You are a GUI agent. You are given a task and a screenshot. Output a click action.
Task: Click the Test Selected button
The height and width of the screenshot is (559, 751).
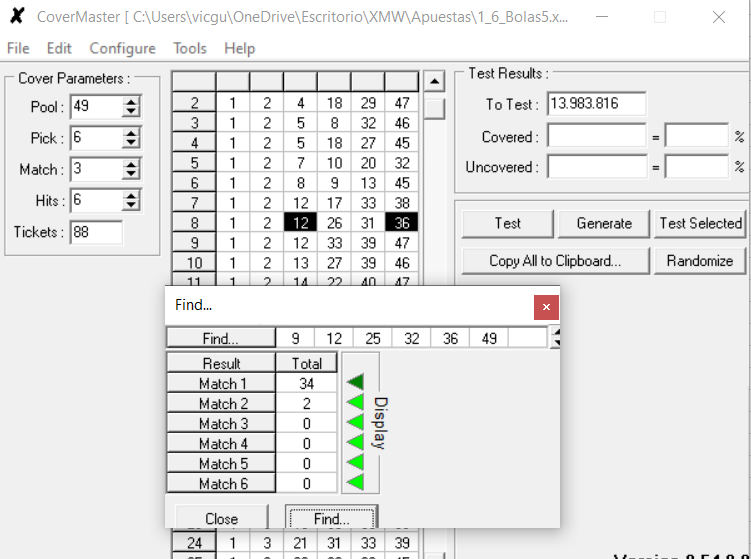[700, 224]
